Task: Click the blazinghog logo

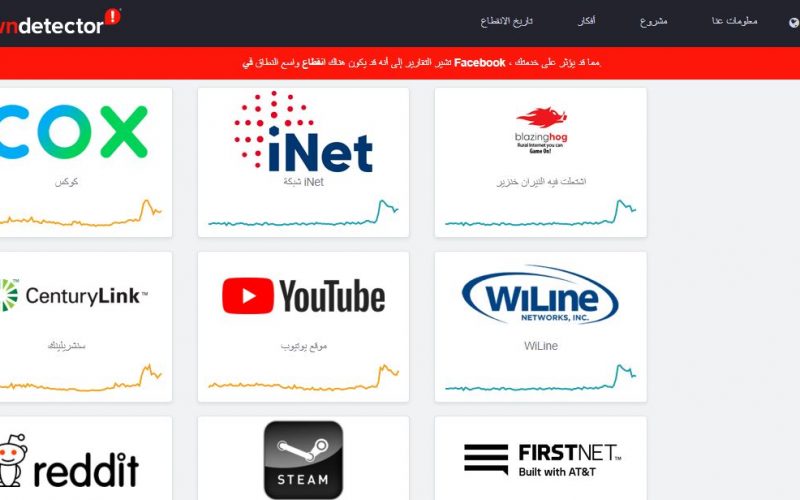Action: pos(541,130)
